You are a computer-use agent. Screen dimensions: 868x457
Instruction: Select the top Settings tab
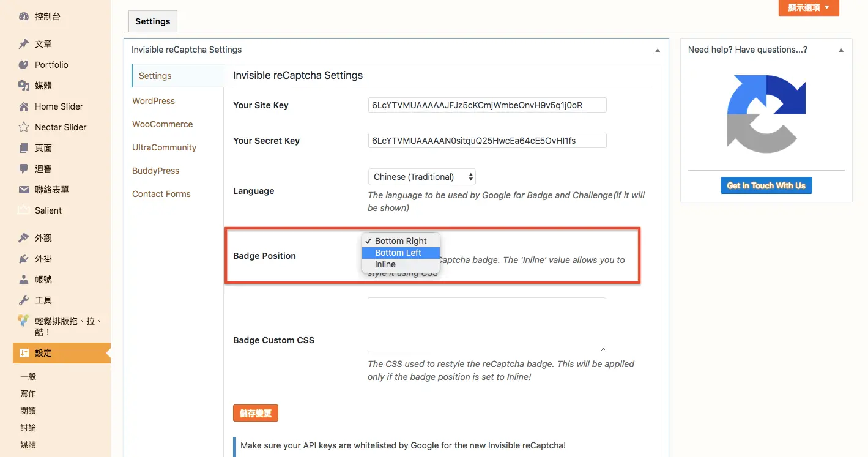point(153,21)
